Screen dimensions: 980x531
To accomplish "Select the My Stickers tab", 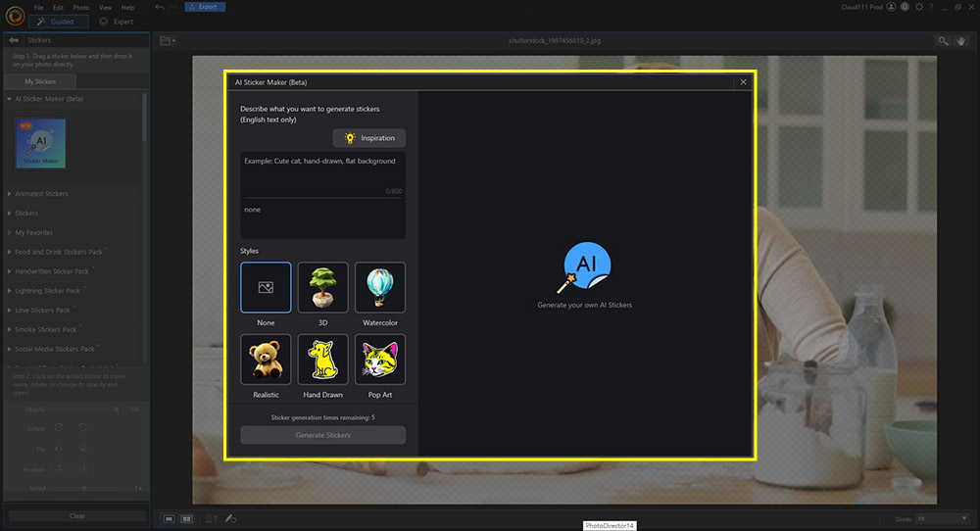I will 40,82.
